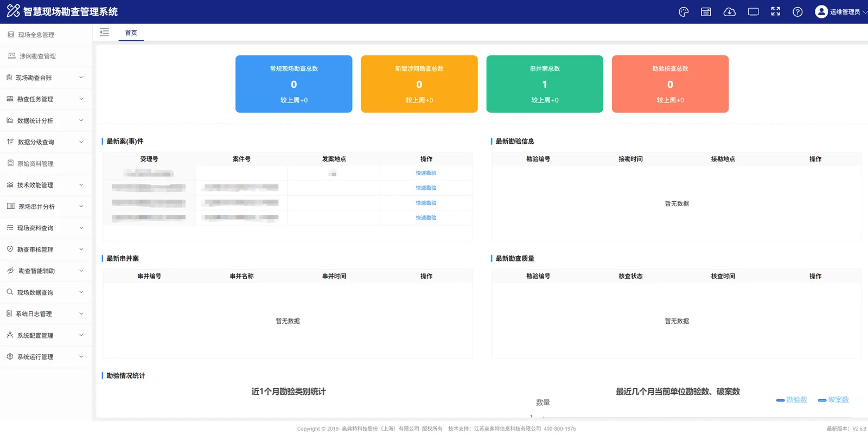The width and height of the screenshot is (868, 435).
Task: Expand the 现场资料查询 menu chevron
Action: [81, 228]
